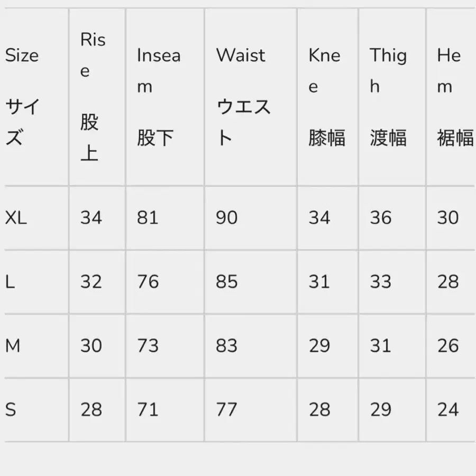Select XL thigh value 36

click(x=381, y=217)
